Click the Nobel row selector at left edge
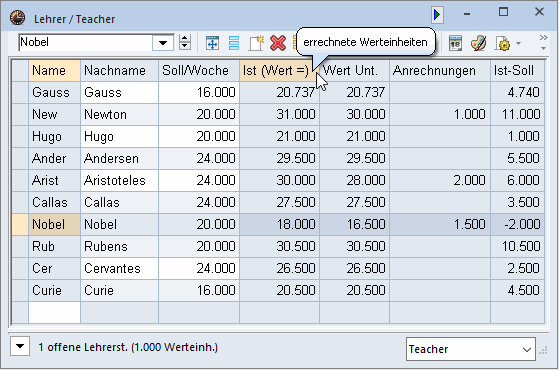Screen dimensions: 559x370 (20, 225)
